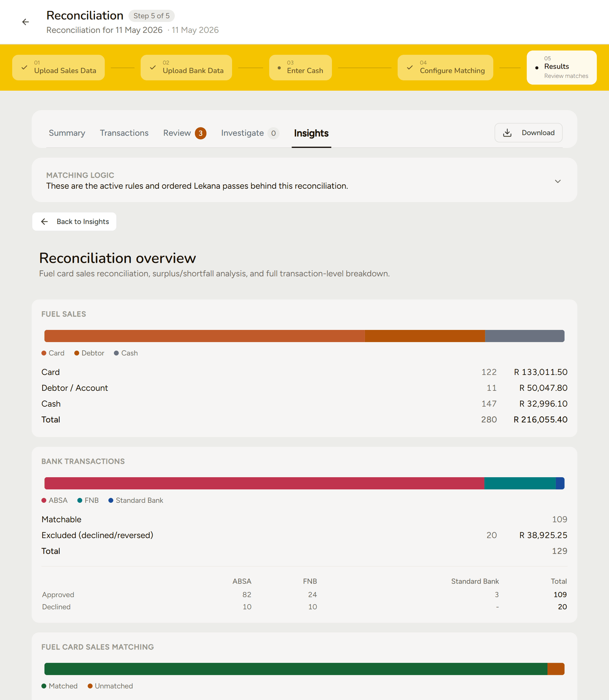Click the Approved ABSA value 82
Image resolution: width=609 pixels, height=700 pixels.
(x=247, y=595)
